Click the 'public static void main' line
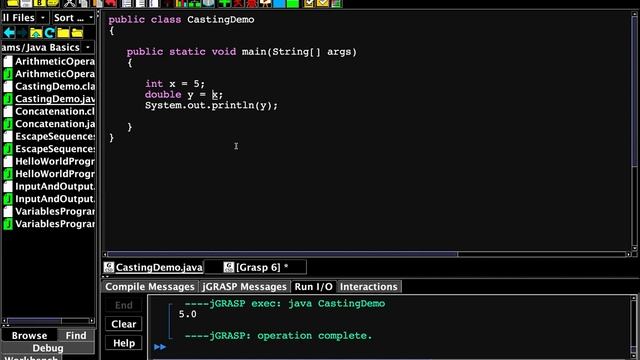 pos(242,52)
